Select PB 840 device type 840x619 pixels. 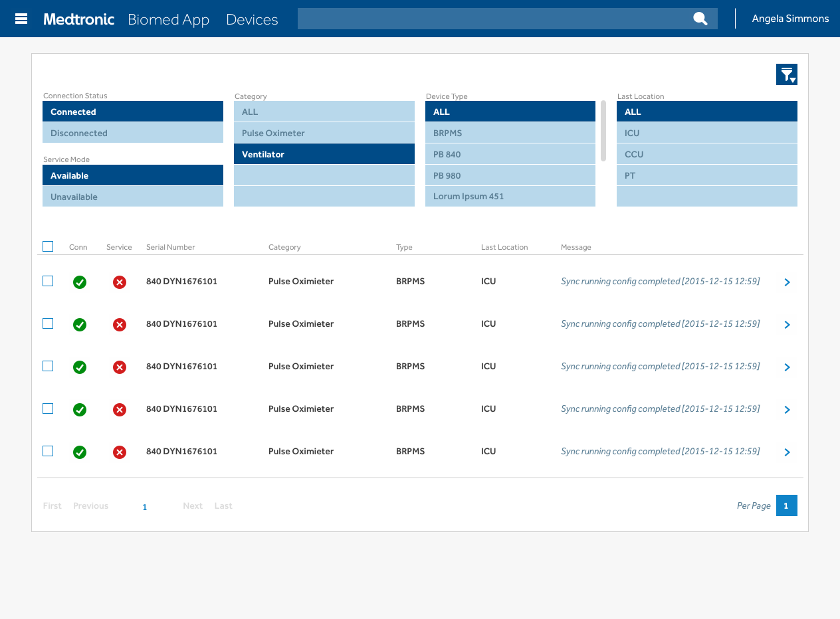point(510,154)
